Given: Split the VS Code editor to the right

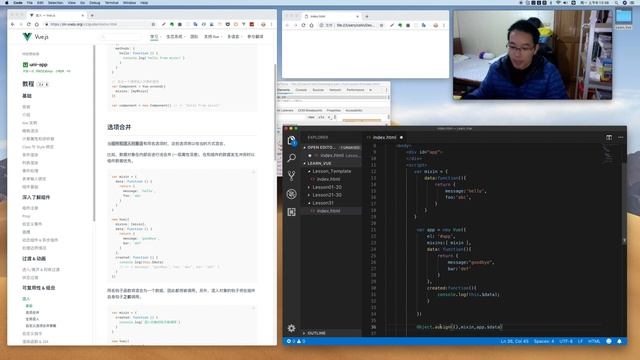Looking at the screenshot, I should point(609,138).
